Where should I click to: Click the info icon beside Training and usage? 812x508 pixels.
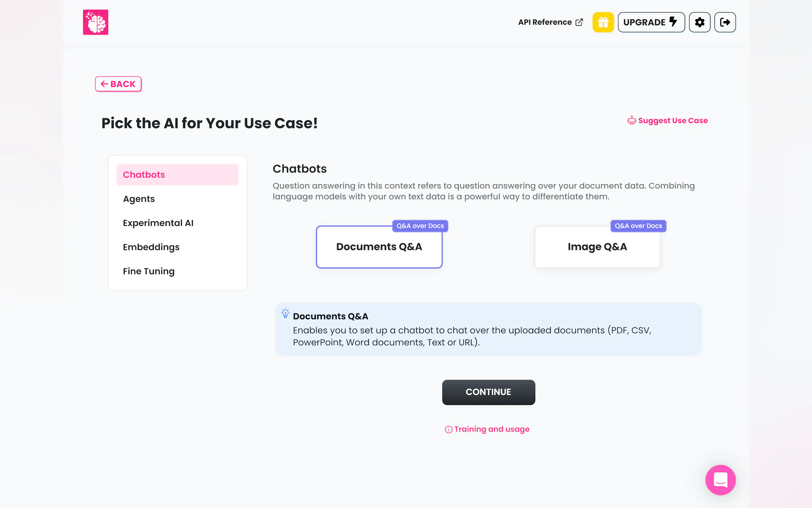449,430
